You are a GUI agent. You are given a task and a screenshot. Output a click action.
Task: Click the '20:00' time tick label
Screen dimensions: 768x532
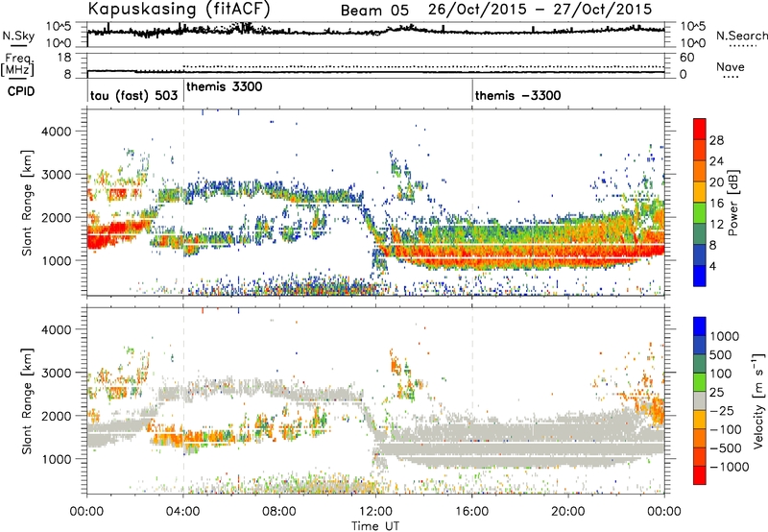click(x=568, y=512)
